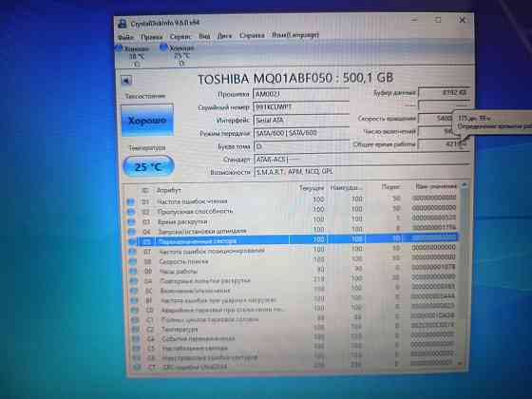The height and width of the screenshot is (399, 532).
Task: Click the status icon for attribute 03
Action: click(x=131, y=222)
